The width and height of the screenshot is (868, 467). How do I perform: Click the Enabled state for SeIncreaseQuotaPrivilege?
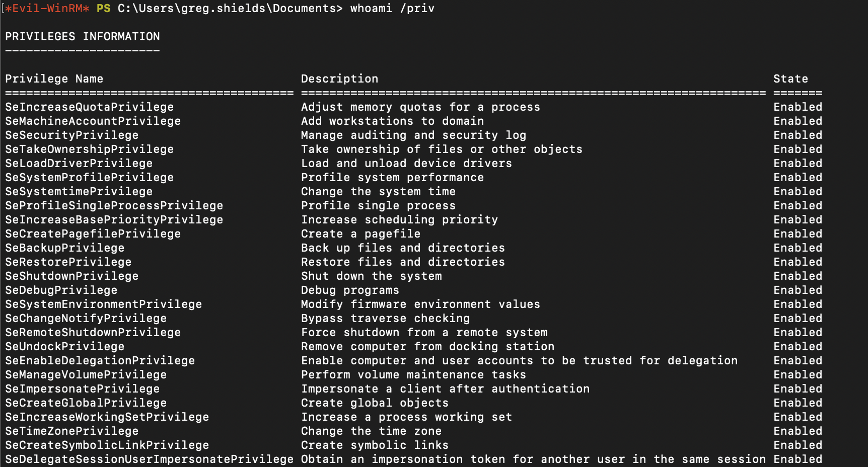coord(798,107)
